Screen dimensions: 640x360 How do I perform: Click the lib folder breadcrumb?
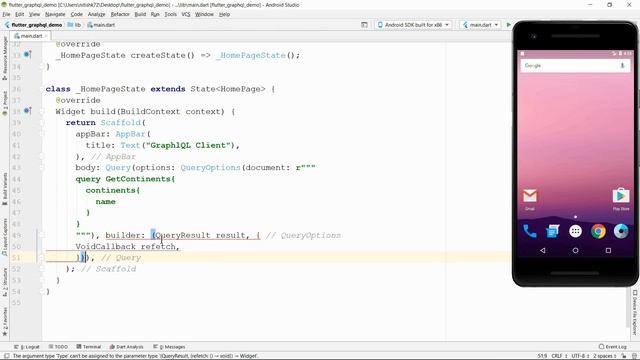[x=74, y=25]
